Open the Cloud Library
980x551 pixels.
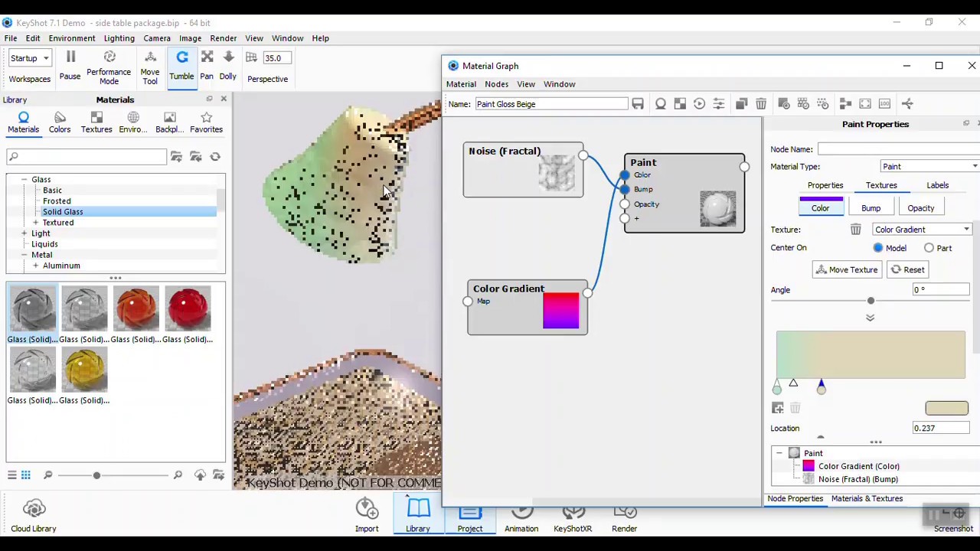point(34,516)
